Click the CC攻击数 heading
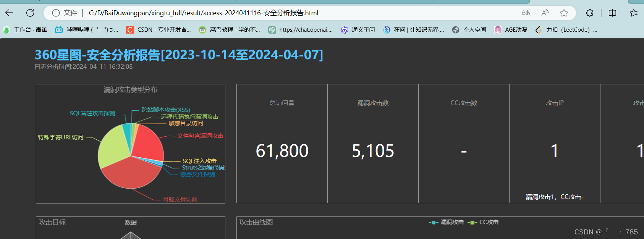 click(464, 103)
